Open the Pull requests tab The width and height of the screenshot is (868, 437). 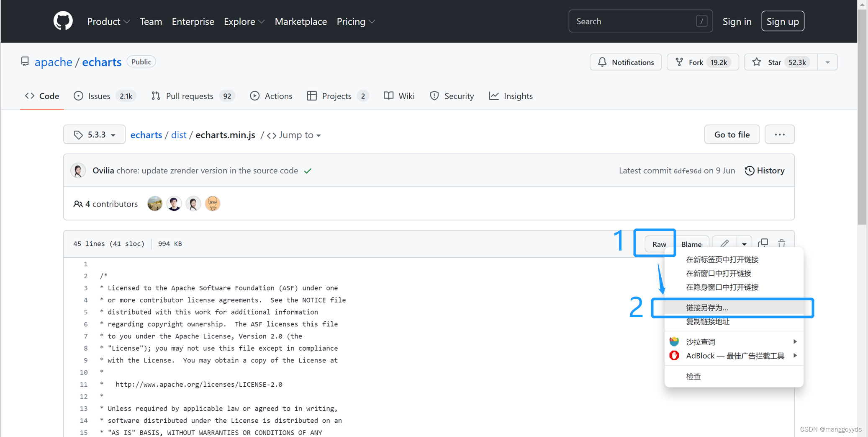point(193,96)
